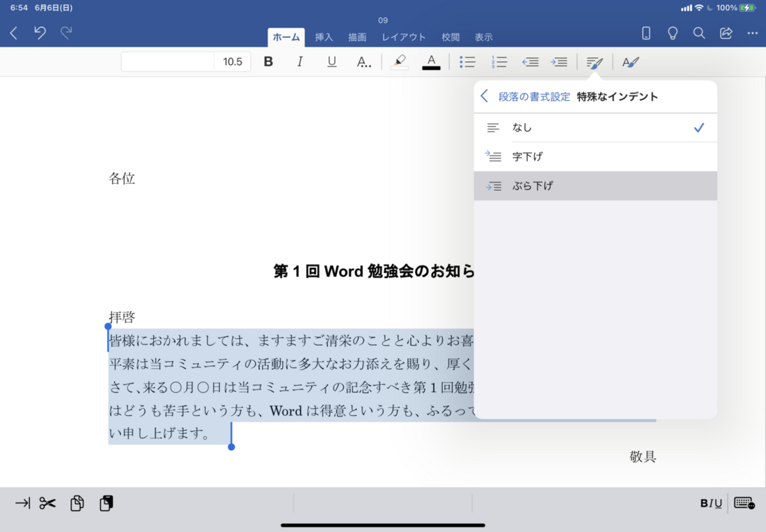This screenshot has width=766, height=532.
Task: Apply underline formatting from the ribbon
Action: point(332,62)
